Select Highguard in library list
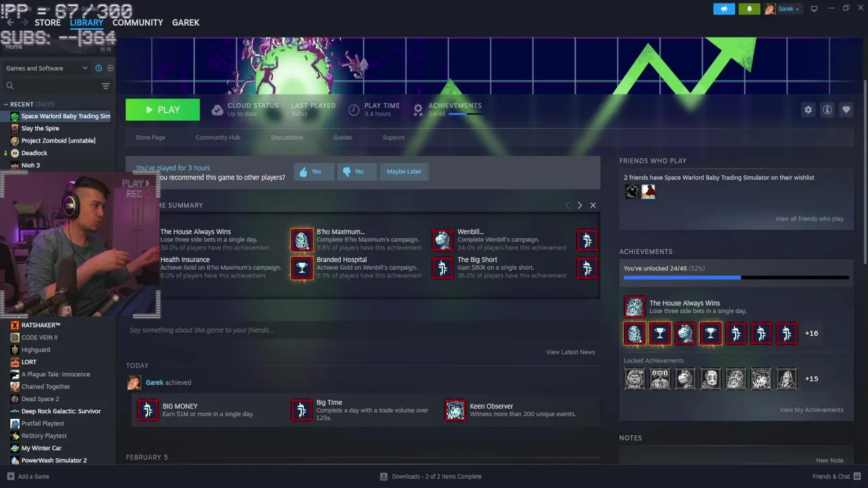This screenshot has height=488, width=868. pyautogui.click(x=35, y=350)
